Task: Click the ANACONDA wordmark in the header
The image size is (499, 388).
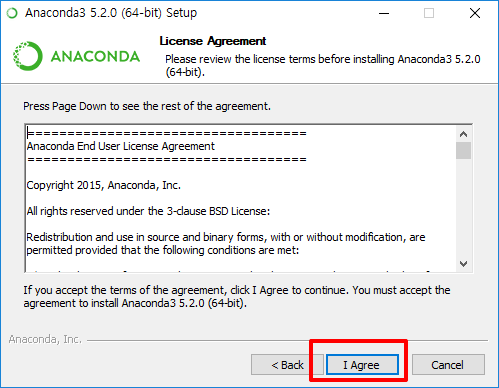Action: click(x=95, y=56)
